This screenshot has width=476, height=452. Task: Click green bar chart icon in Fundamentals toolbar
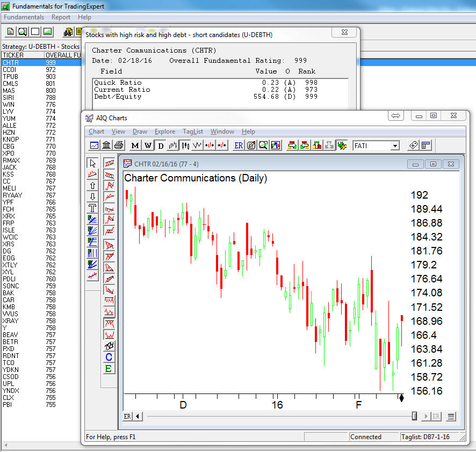[x=47, y=32]
